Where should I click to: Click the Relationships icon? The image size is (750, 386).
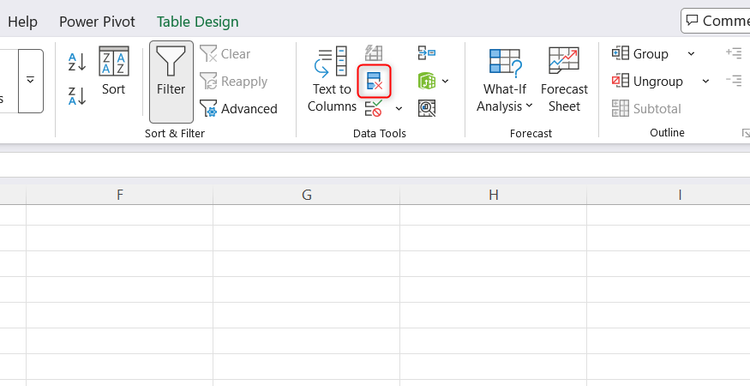pos(427,81)
